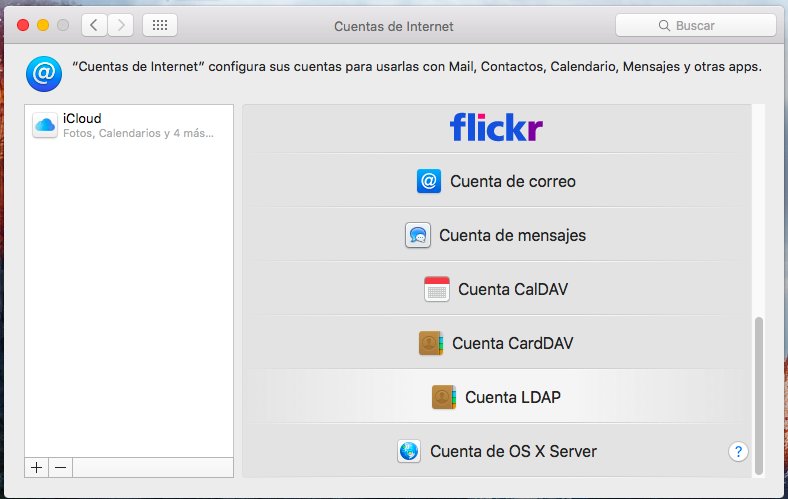Click the account types list scrollbar
Screen dimensions: 788x499
[758, 395]
